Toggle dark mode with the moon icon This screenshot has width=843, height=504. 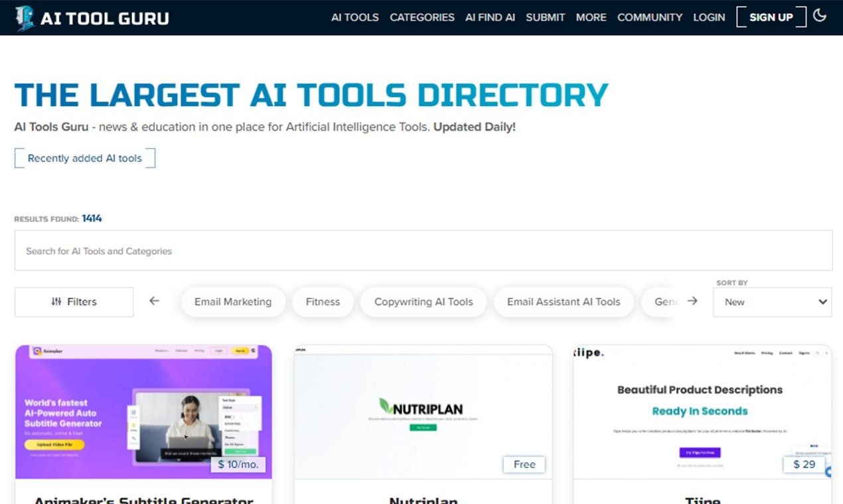click(x=820, y=15)
